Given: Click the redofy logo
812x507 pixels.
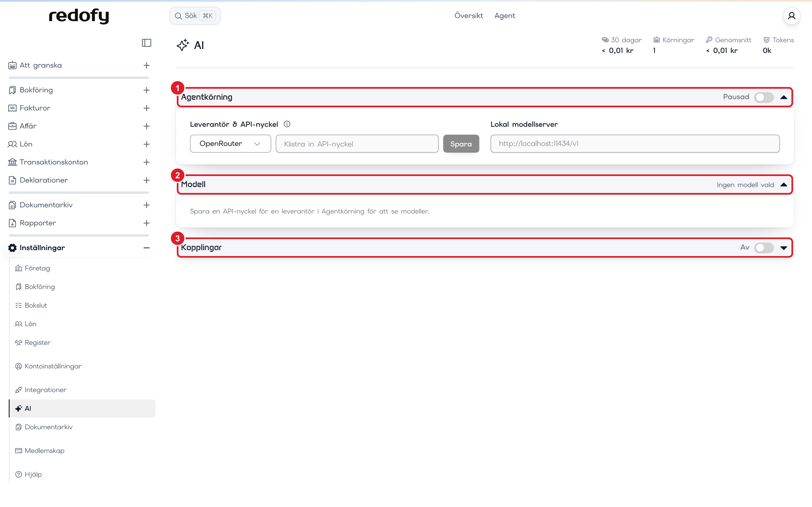Looking at the screenshot, I should 79,16.
